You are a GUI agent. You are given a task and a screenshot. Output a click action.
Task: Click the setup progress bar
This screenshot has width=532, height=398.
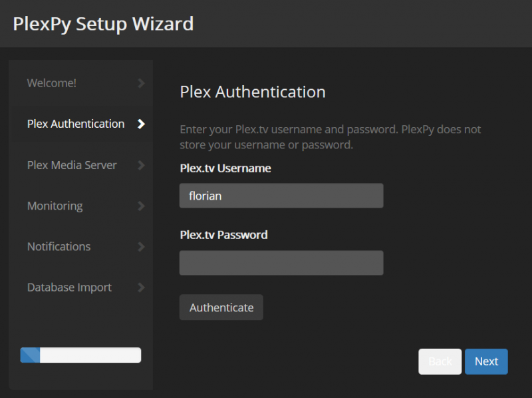click(80, 355)
